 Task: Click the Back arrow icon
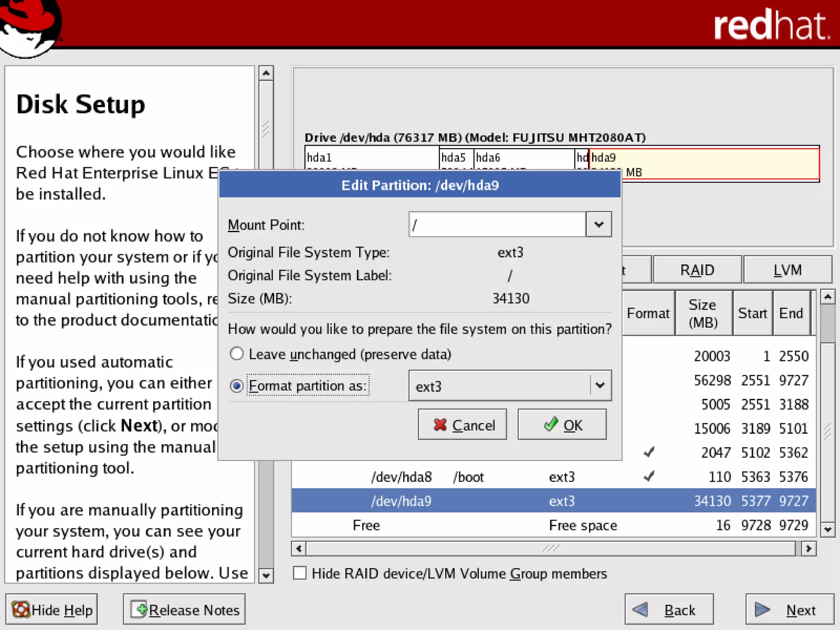click(641, 609)
